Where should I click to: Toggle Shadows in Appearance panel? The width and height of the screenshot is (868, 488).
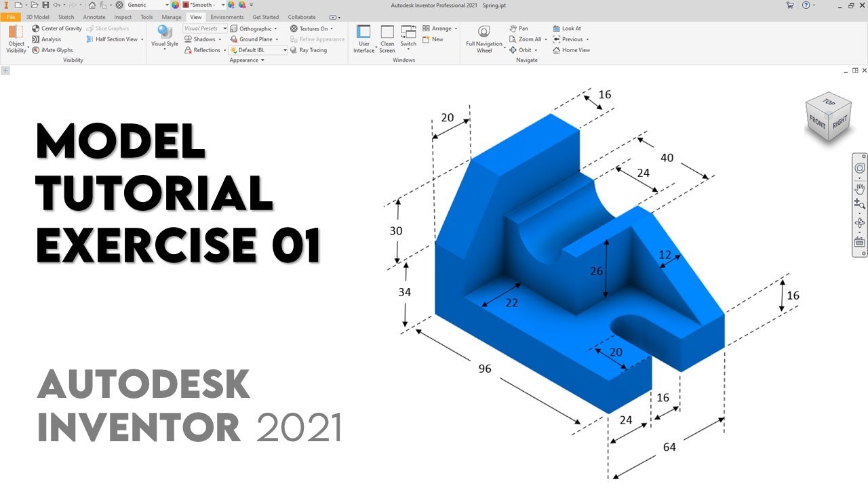point(201,39)
